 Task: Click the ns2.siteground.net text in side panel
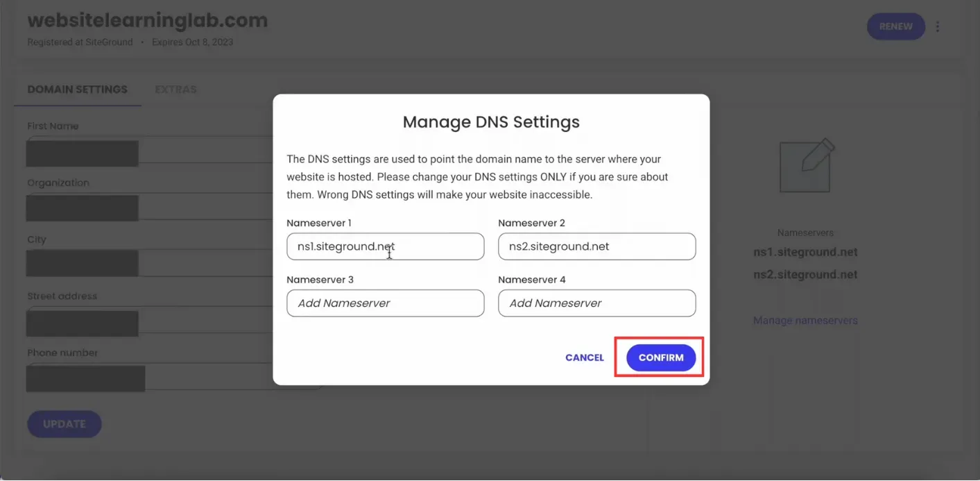pyautogui.click(x=805, y=274)
